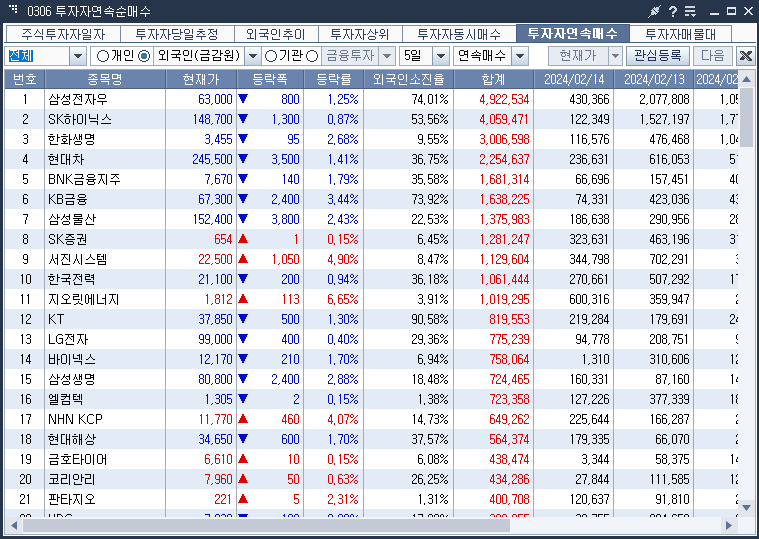759x539 pixels.
Task: Switch to 투자자당일추정 tab
Action: click(177, 34)
